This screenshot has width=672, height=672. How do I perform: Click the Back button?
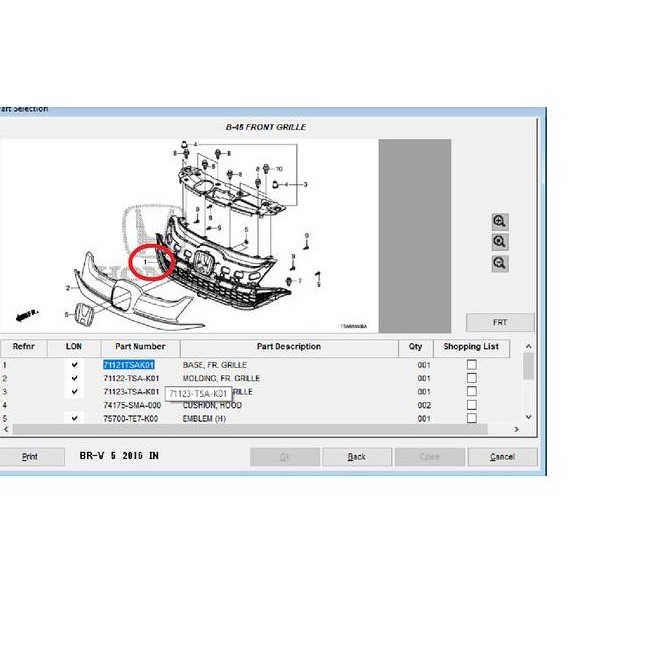(x=356, y=457)
